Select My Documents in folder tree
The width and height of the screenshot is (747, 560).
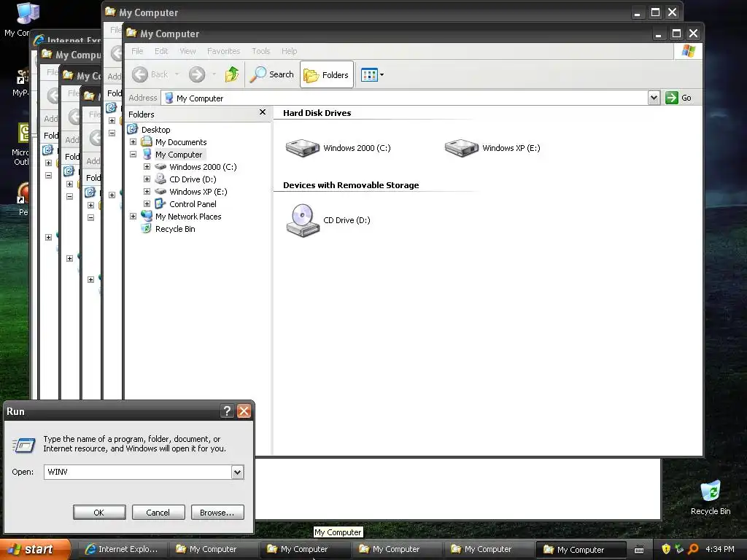181,142
